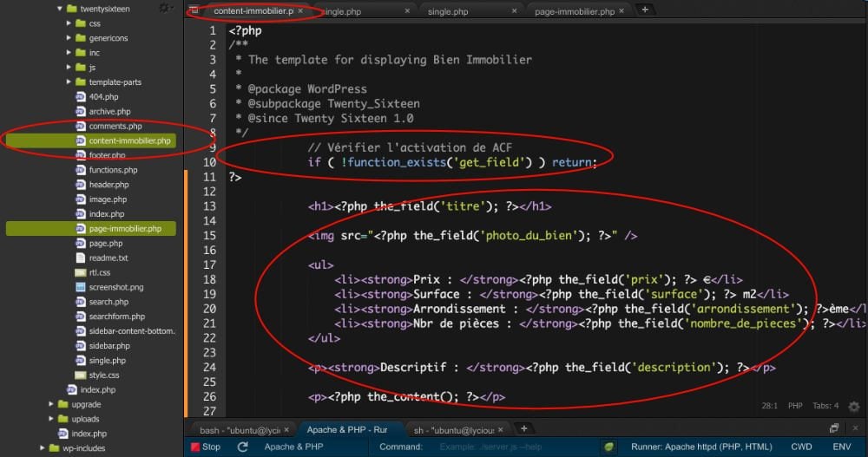868x457 pixels.
Task: Expand the wp-includes folder
Action: pyautogui.click(x=43, y=448)
